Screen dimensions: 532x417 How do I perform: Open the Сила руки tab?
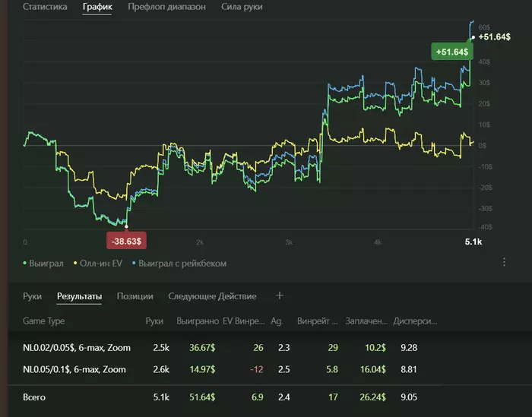(242, 7)
